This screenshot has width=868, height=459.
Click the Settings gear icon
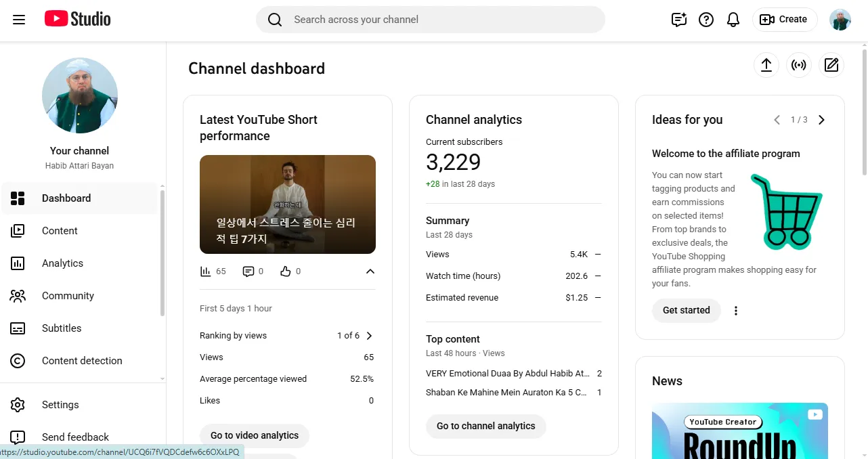pyautogui.click(x=18, y=405)
